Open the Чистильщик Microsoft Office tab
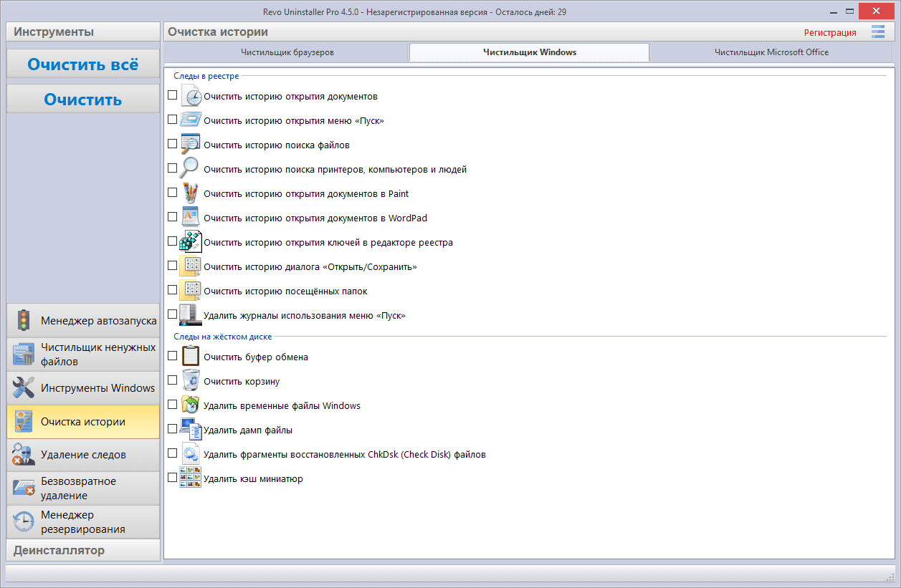Screen dimensions: 901x588 771,52
